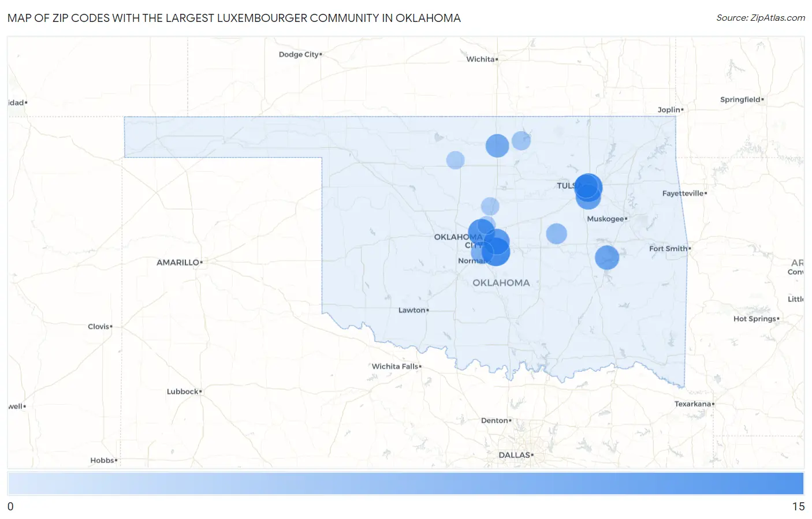The height and width of the screenshot is (519, 812).
Task: Click the color gradient legend bar
Action: pos(405,483)
